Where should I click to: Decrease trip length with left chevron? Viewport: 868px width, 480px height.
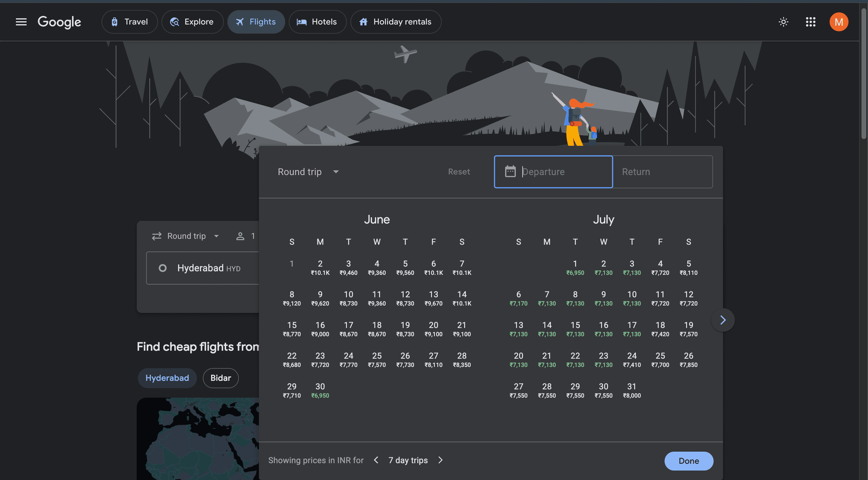click(376, 460)
